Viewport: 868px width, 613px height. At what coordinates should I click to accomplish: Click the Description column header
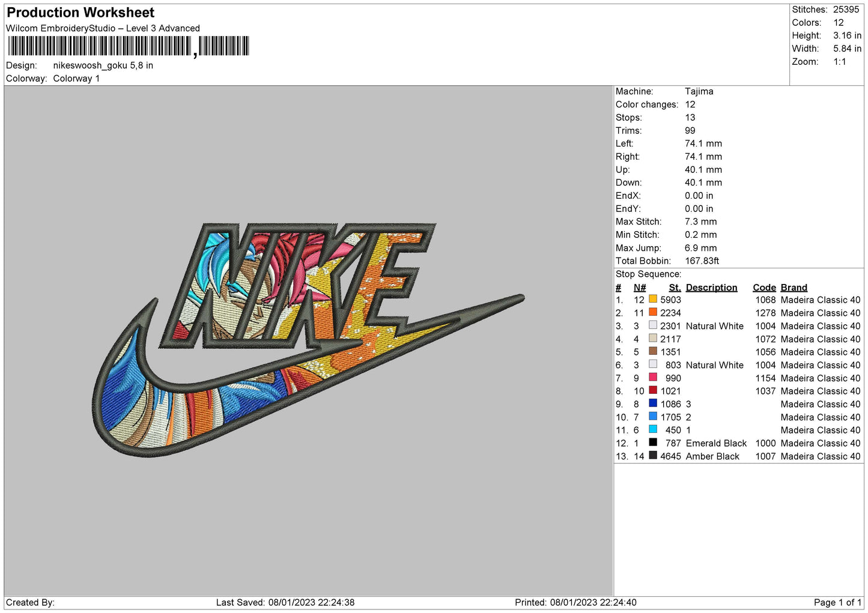(x=711, y=288)
